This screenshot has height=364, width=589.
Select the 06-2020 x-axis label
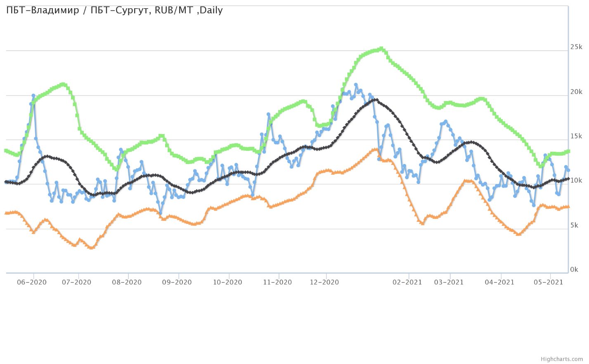[32, 282]
